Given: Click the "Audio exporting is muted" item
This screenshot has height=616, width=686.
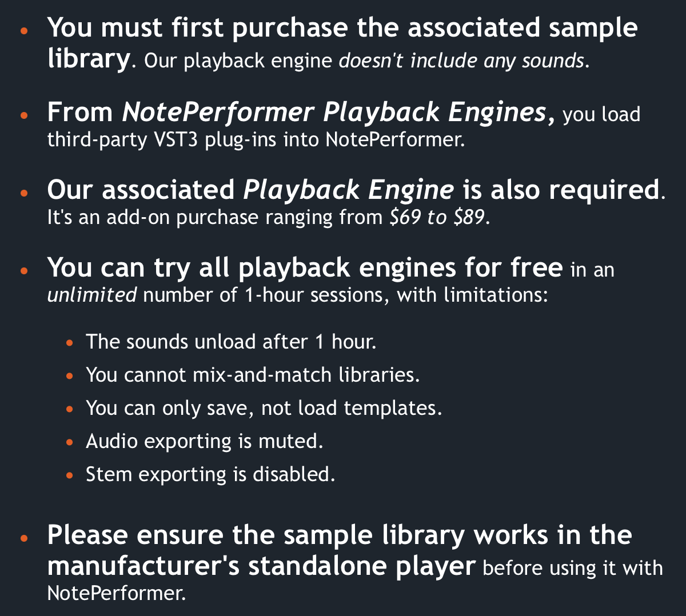Looking at the screenshot, I should pos(204,441).
